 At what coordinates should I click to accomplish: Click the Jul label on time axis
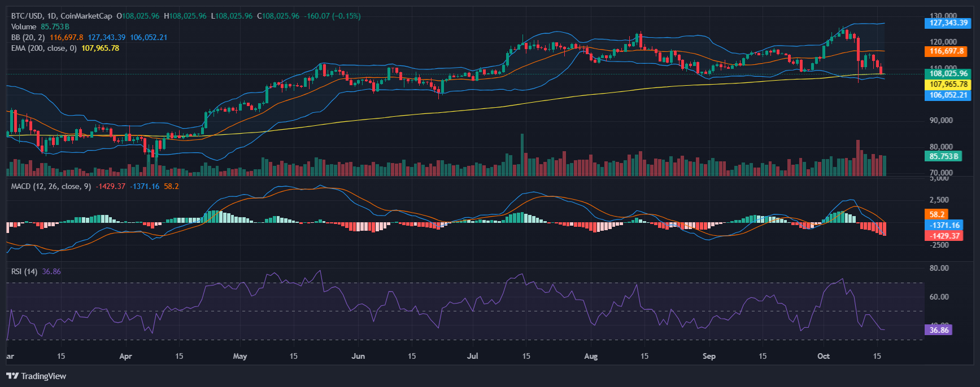[x=473, y=356]
